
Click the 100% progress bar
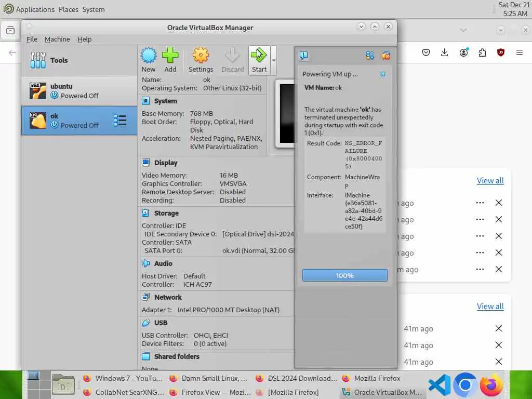pos(345,275)
